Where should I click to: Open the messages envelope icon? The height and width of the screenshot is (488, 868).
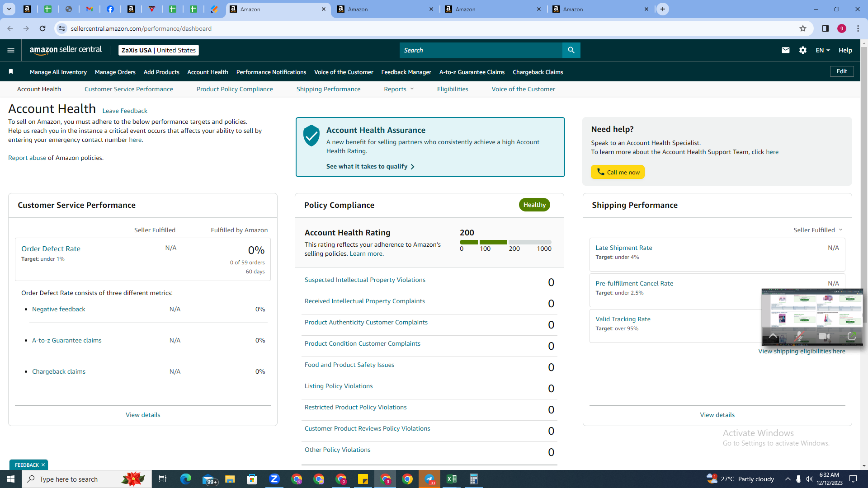785,50
